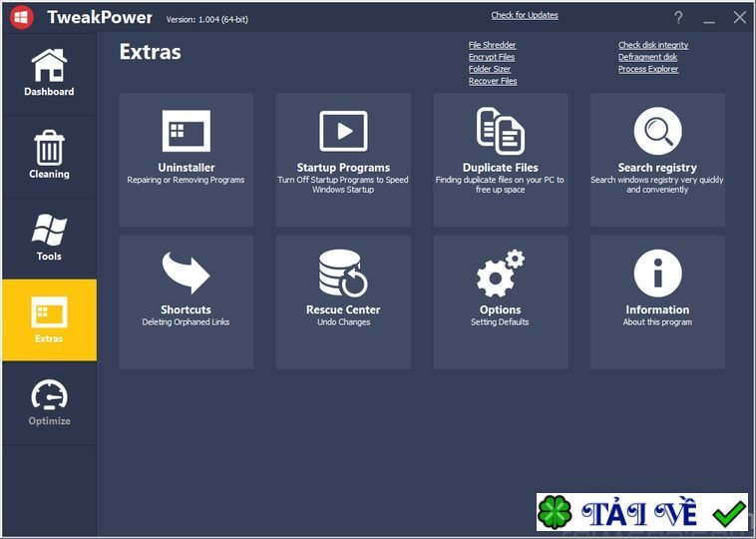Image resolution: width=756 pixels, height=539 pixels.
Task: Click the Shortcuts tile title
Action: click(187, 309)
